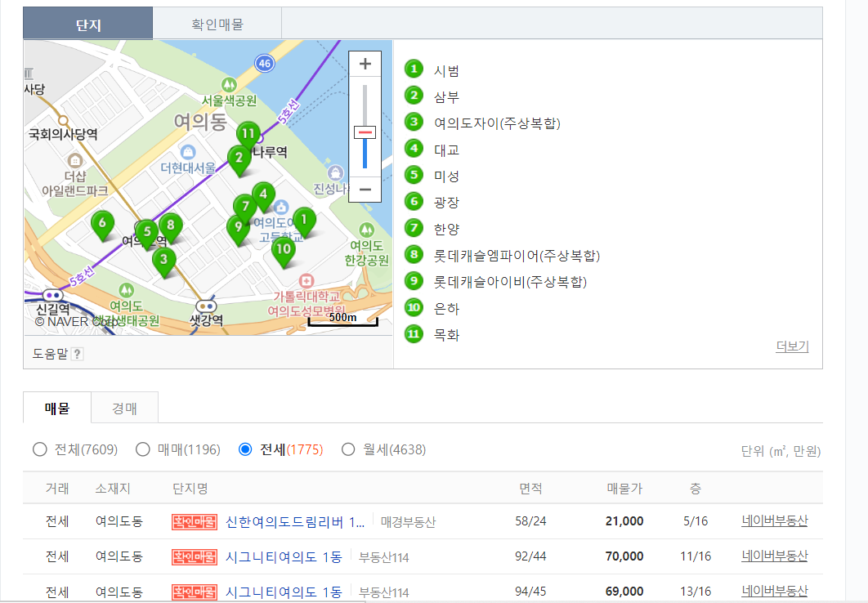This screenshot has height=603, width=868.
Task: Click legend badge 4 next to 대교
Action: coord(414,148)
